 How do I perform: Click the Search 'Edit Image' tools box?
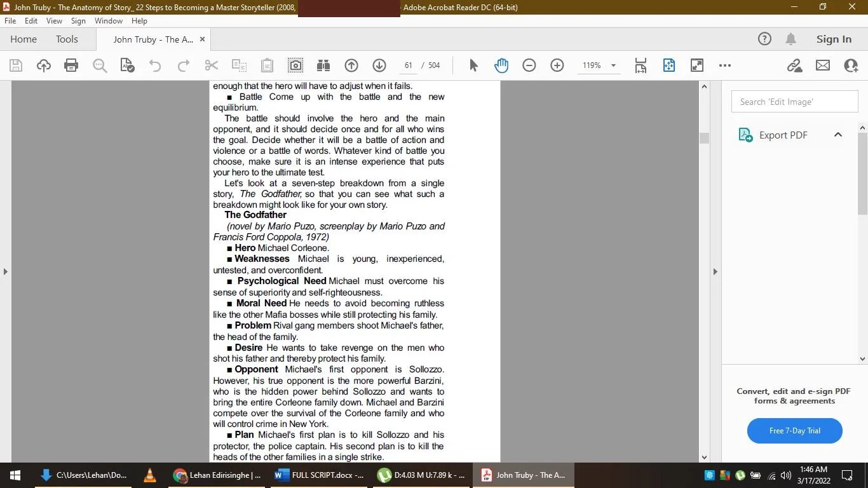pos(794,102)
